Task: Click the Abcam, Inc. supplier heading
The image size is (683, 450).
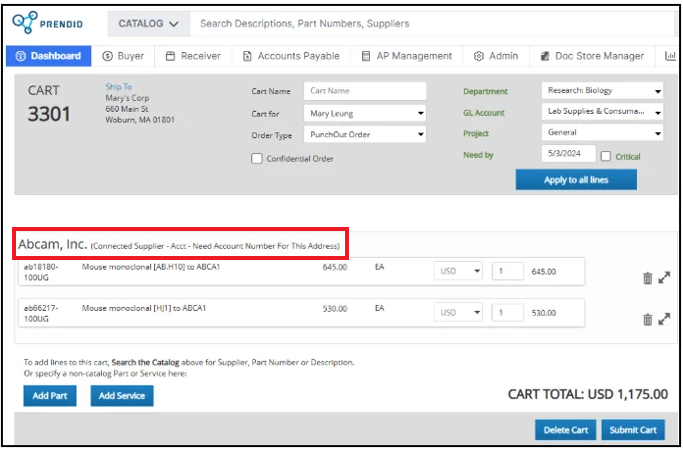Action: coord(53,244)
